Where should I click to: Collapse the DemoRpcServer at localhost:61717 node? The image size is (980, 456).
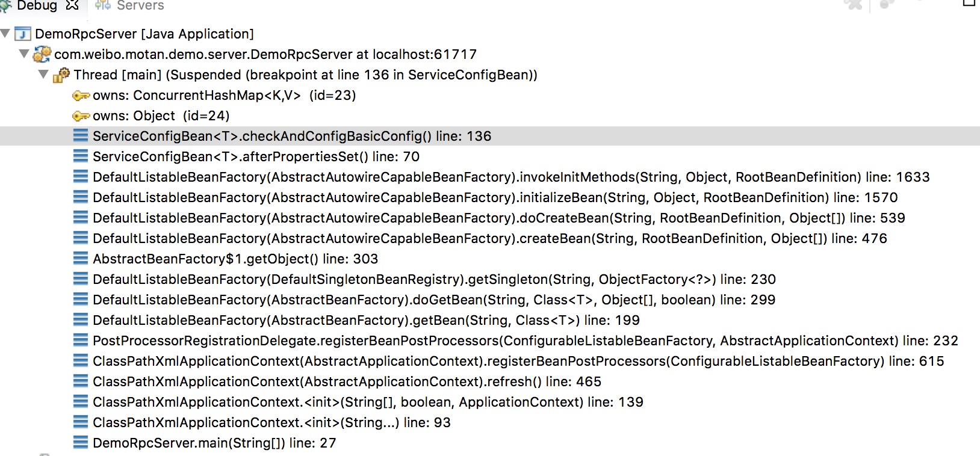pos(24,54)
